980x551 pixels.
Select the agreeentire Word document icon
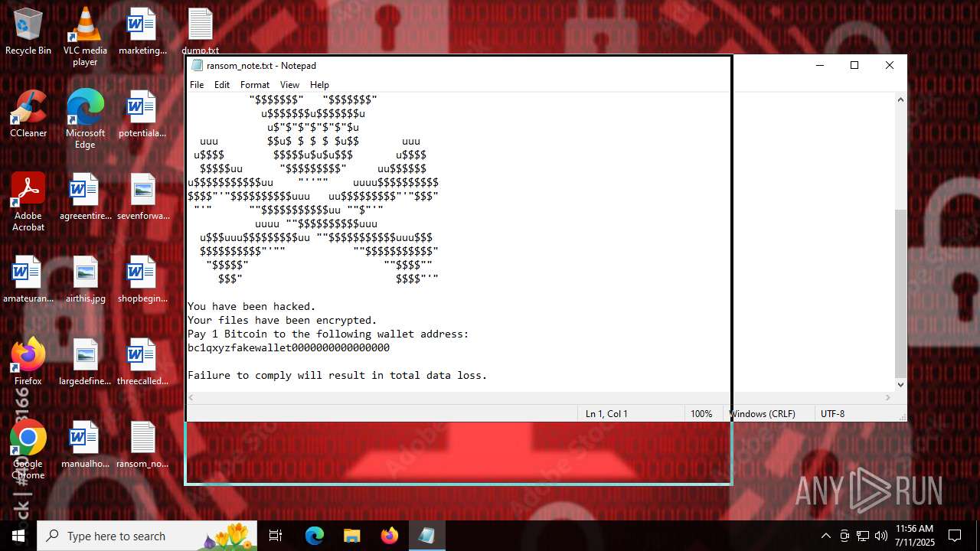(x=85, y=197)
